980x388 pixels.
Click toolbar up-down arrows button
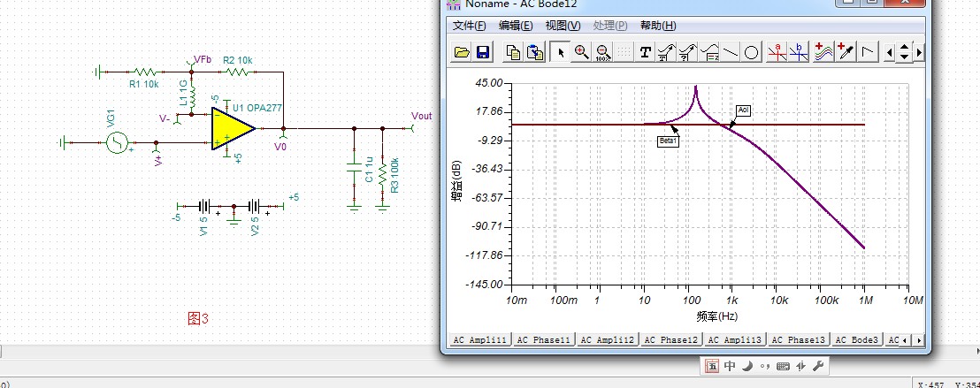point(904,52)
